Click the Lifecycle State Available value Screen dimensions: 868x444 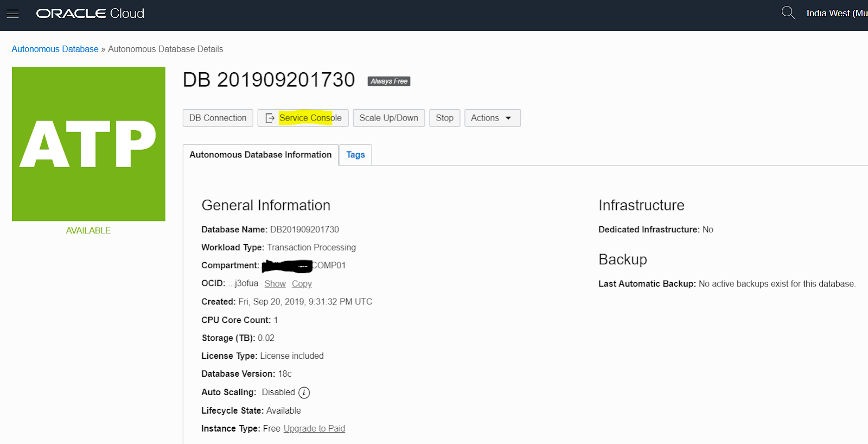click(x=283, y=410)
